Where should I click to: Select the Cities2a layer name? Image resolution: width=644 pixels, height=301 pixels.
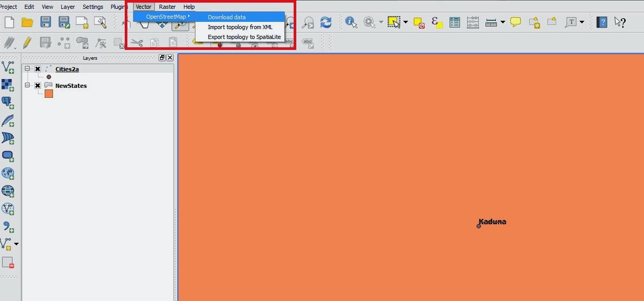pos(67,69)
